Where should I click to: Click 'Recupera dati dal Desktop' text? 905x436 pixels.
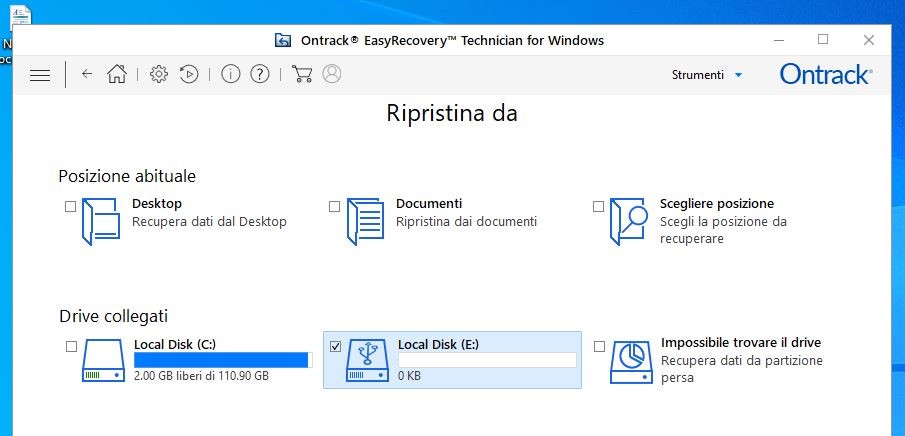(210, 222)
